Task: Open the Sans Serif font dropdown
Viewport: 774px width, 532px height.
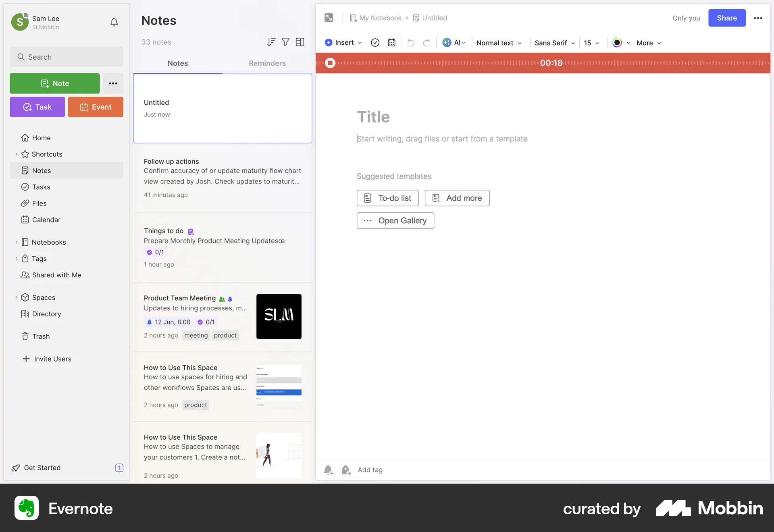Action: pos(554,43)
